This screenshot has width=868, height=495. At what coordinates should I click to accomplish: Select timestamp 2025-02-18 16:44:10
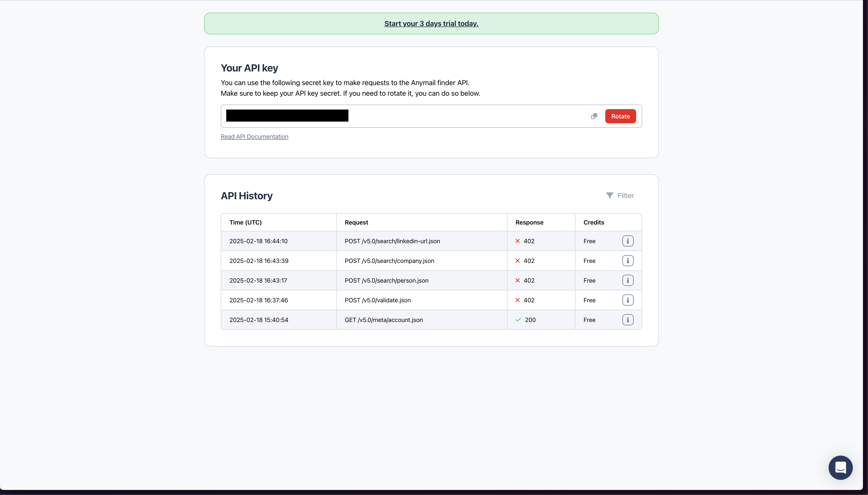(x=258, y=241)
